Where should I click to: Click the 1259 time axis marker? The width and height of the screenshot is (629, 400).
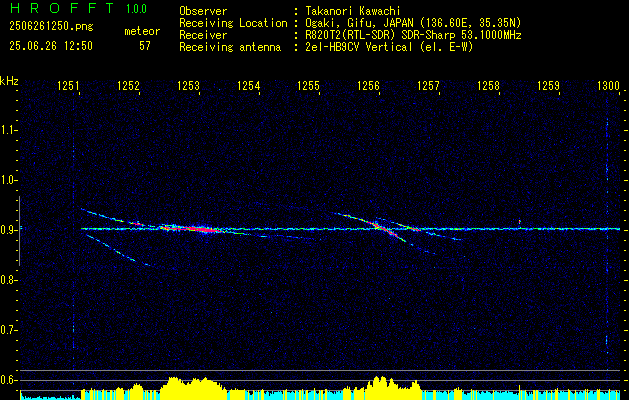click(548, 85)
